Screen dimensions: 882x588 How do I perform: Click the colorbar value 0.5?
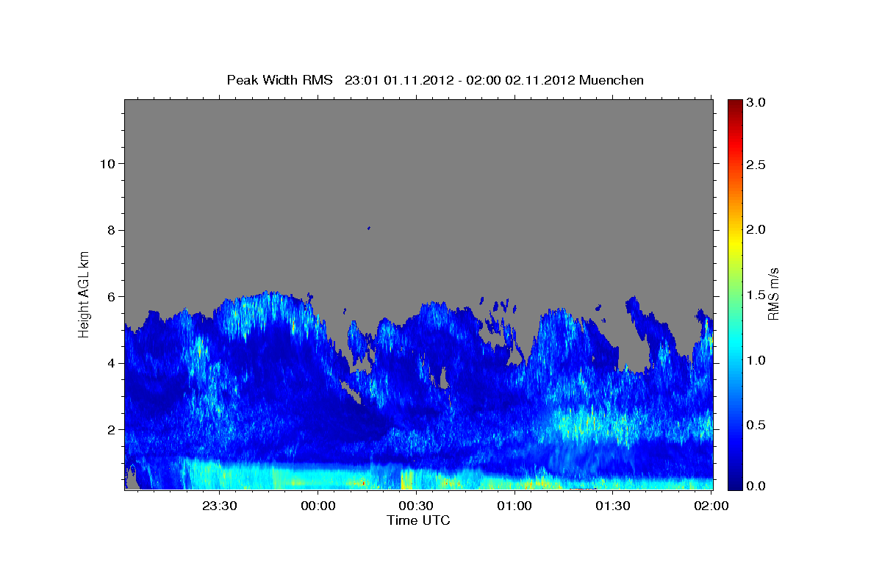pyautogui.click(x=757, y=425)
